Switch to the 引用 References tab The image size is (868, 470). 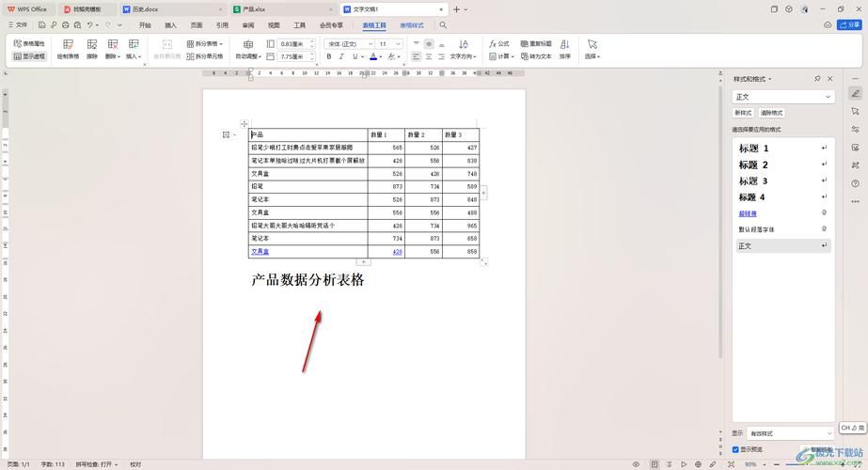point(222,25)
